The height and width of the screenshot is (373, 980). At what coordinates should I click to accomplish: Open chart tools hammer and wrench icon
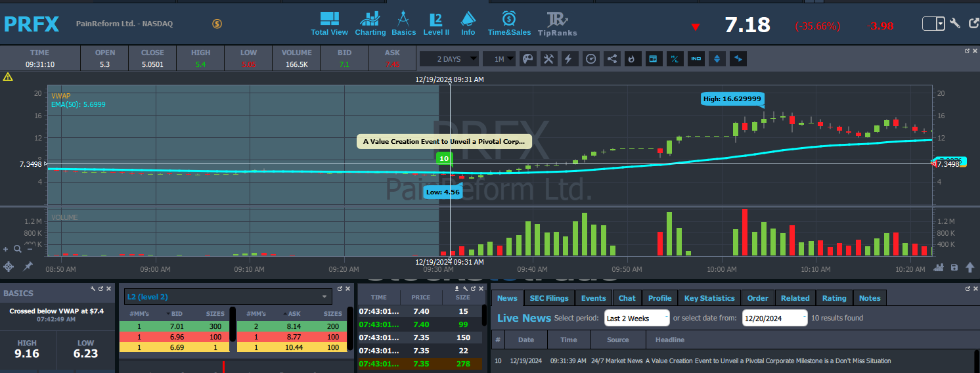pos(548,59)
